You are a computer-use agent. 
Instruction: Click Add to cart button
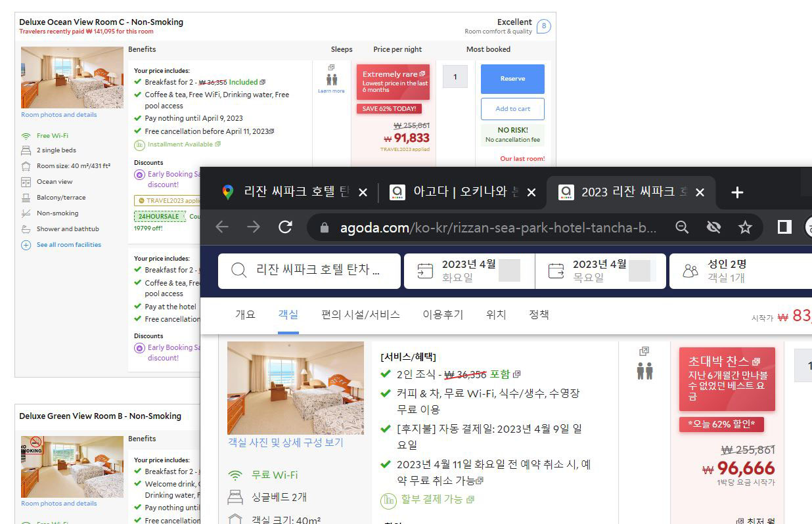512,109
